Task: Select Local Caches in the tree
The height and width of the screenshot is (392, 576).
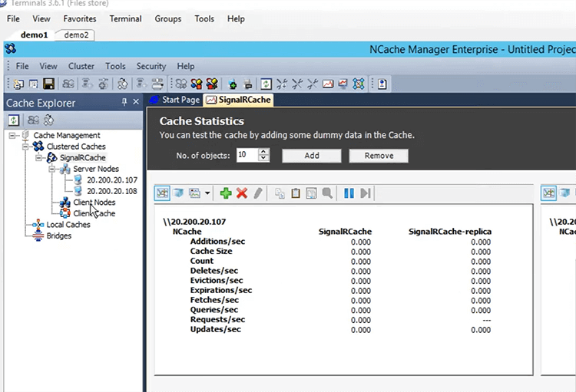Action: click(x=68, y=225)
